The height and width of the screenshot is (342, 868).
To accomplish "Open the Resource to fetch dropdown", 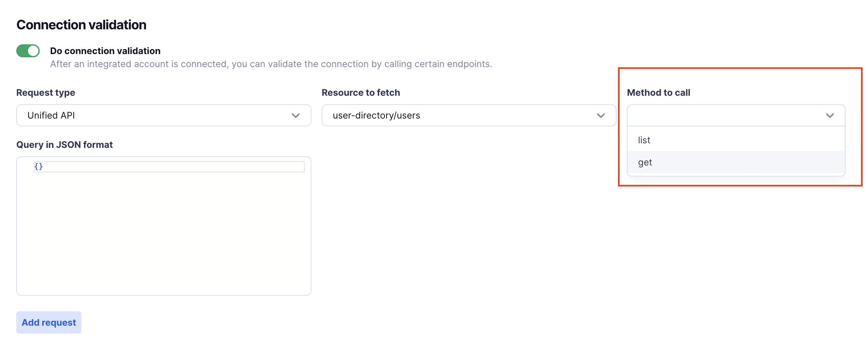I will point(469,115).
